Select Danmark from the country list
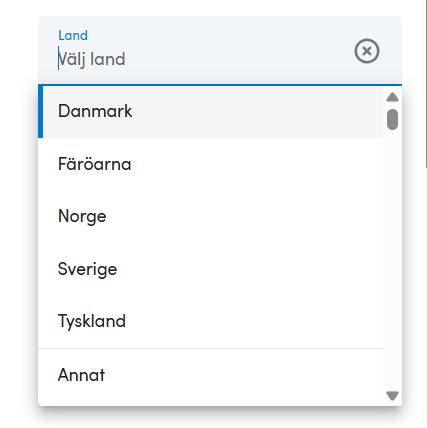Viewport: 427px width, 428px height. tap(210, 111)
